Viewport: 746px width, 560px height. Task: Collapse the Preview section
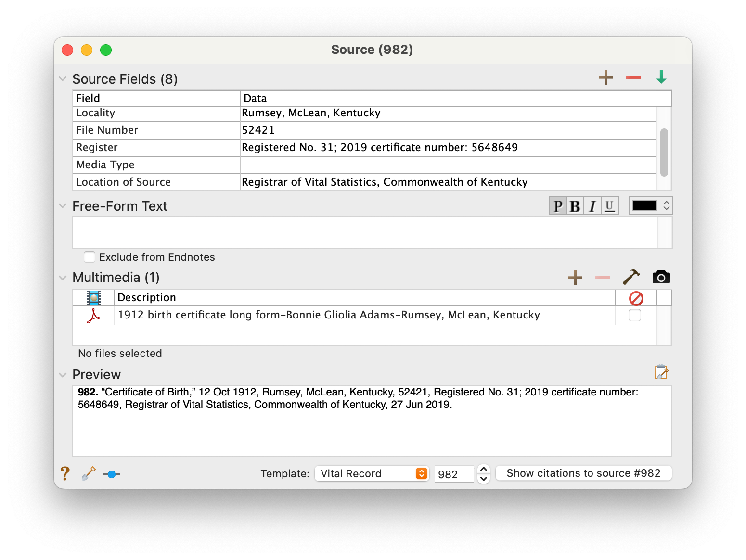coord(63,375)
